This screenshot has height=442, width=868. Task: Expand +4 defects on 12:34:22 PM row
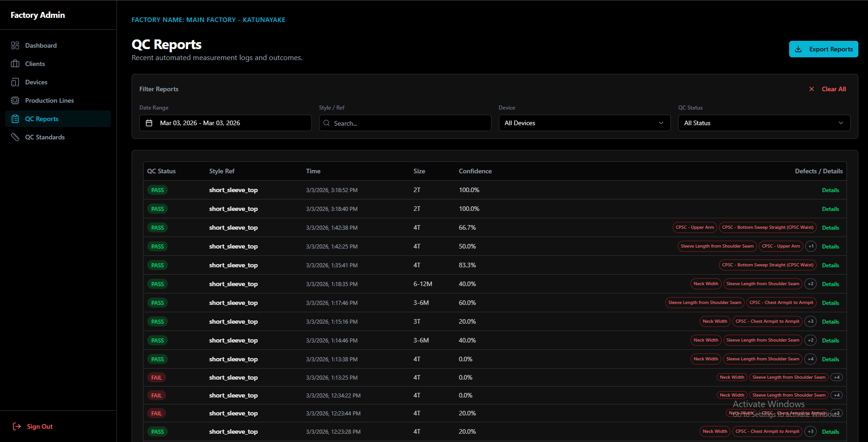(x=837, y=395)
